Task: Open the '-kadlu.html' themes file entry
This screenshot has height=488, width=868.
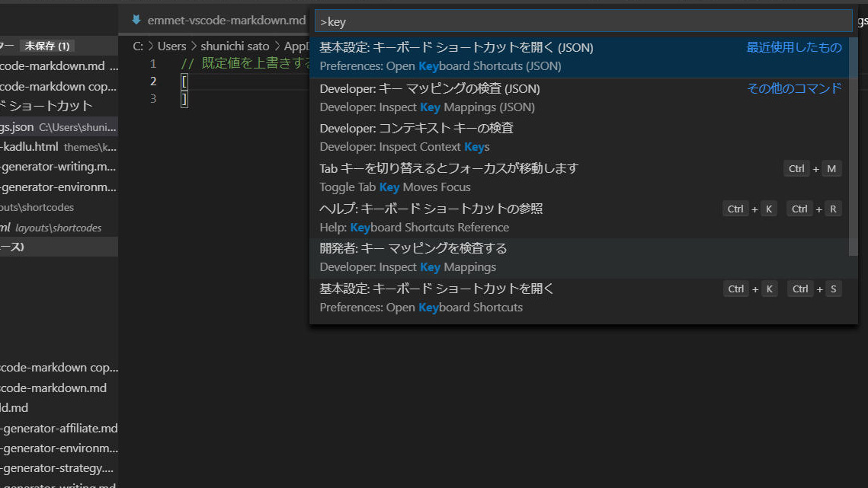Action: [59, 147]
